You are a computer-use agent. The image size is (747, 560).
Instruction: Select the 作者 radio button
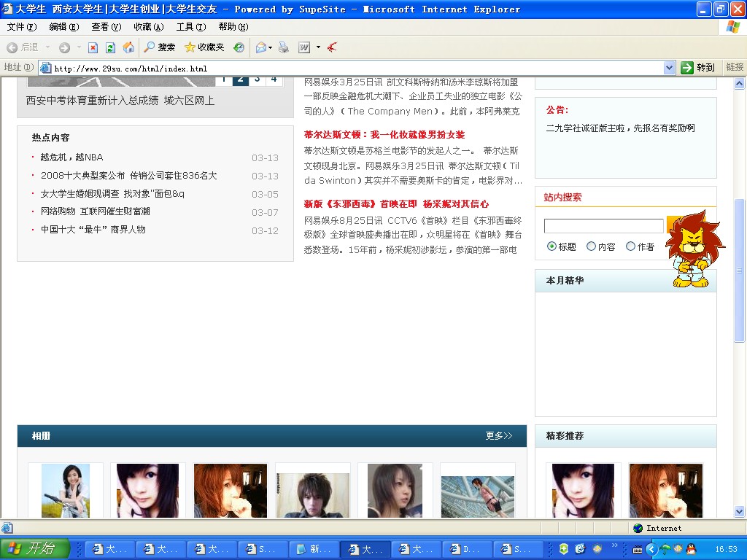tap(631, 246)
